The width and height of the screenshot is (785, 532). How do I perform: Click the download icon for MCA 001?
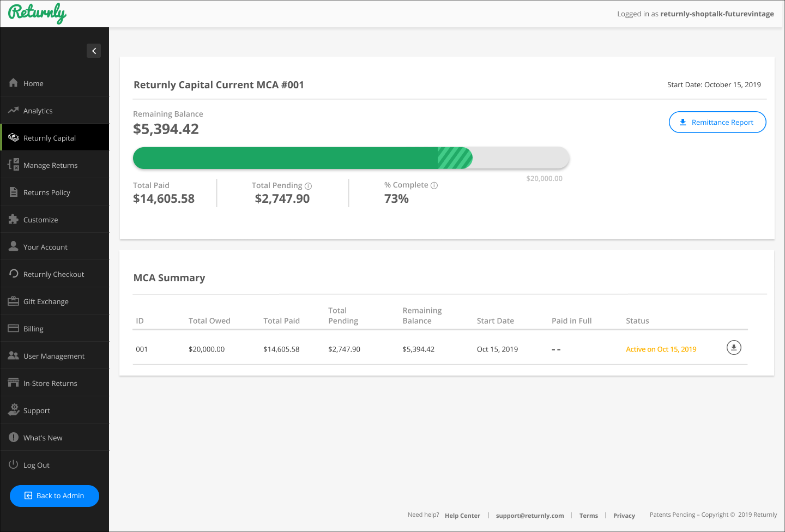(734, 347)
